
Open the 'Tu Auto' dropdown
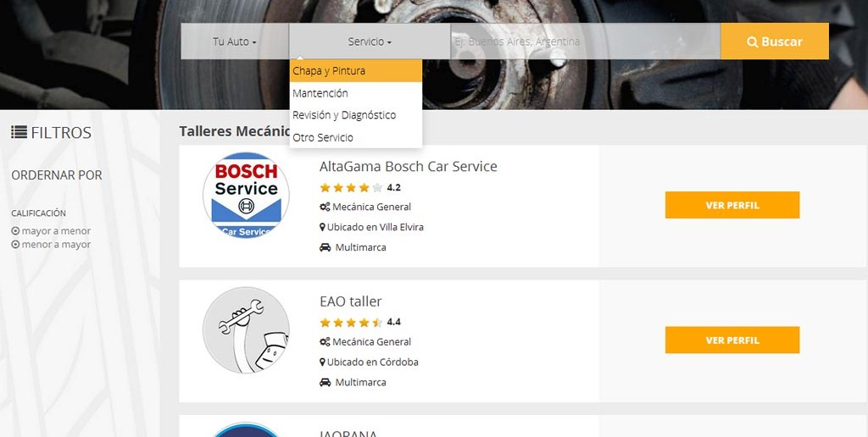click(x=234, y=41)
